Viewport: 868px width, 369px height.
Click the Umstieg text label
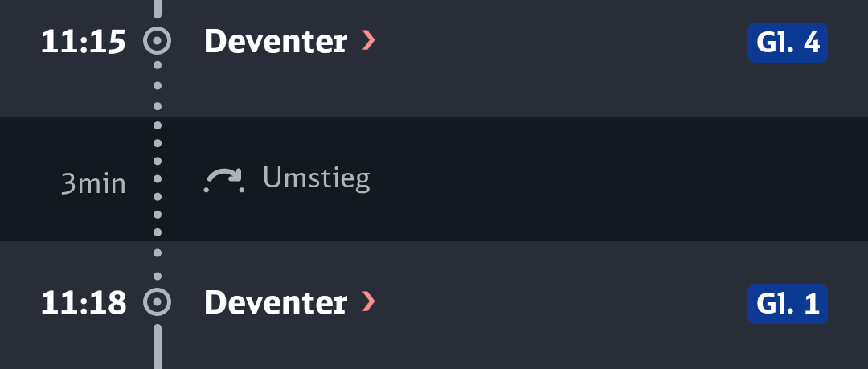coord(316,178)
